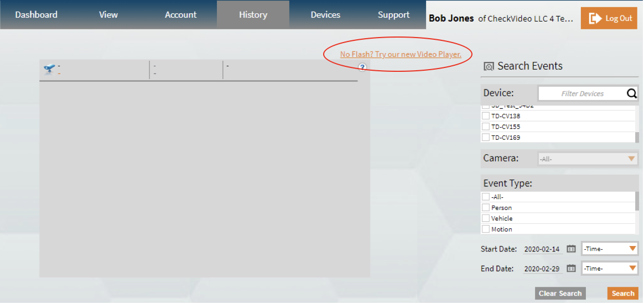Go to the Devices tab
The width and height of the screenshot is (644, 304).
pos(325,15)
